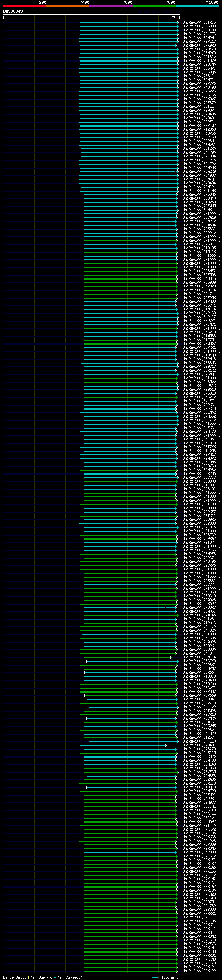Image resolution: width=222 pixels, height=980 pixels.
Task: Click the BB908949 query label
Action: click(x=13, y=11)
